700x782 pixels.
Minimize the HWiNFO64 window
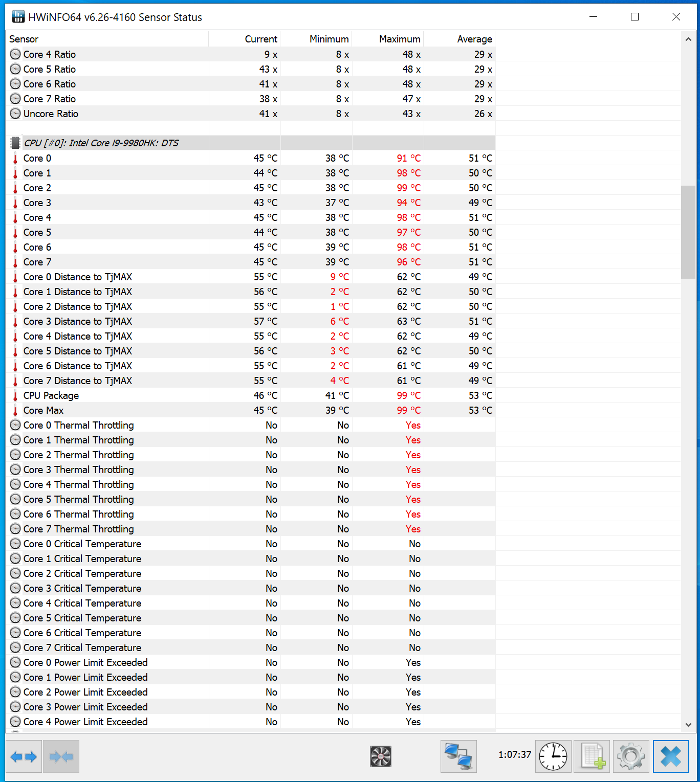click(x=593, y=17)
